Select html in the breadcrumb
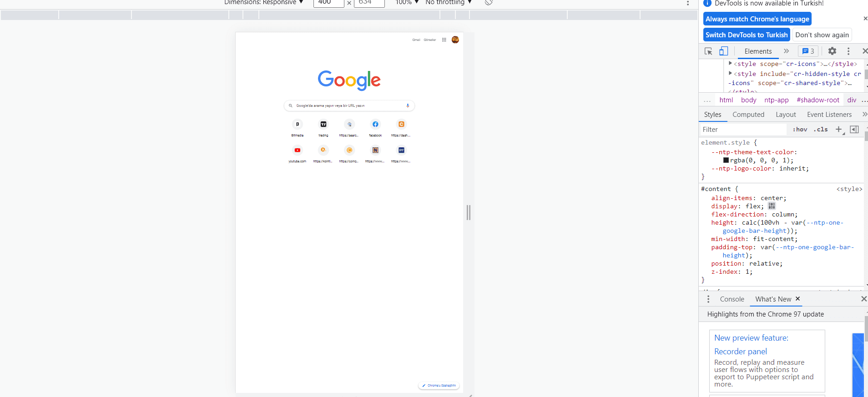868x397 pixels. tap(726, 100)
